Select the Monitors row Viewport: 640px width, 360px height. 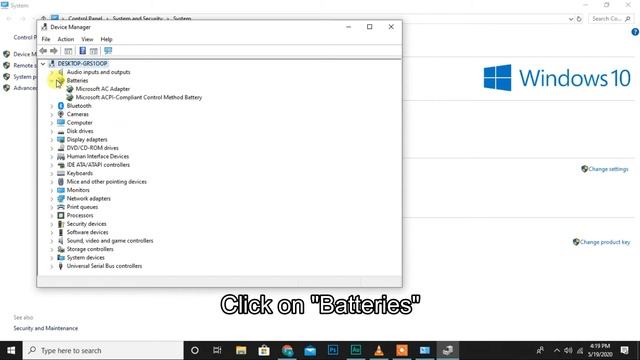click(78, 190)
